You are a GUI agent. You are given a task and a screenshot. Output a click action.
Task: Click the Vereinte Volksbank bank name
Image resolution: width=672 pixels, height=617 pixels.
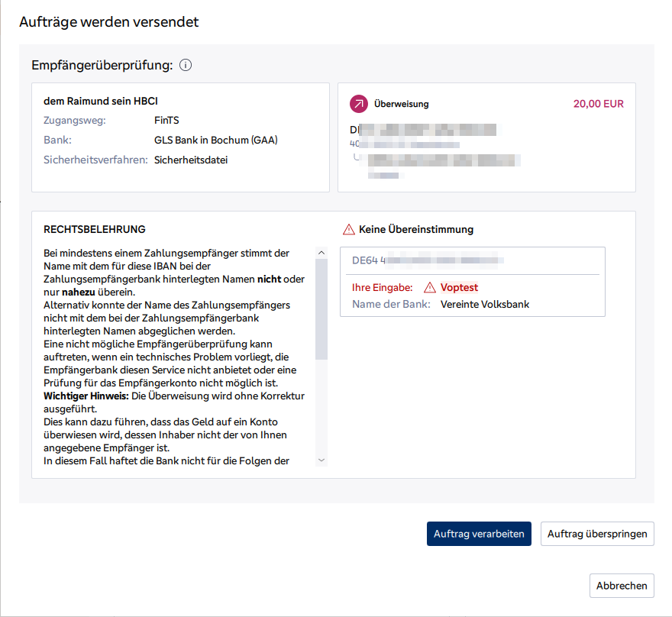[x=485, y=305]
